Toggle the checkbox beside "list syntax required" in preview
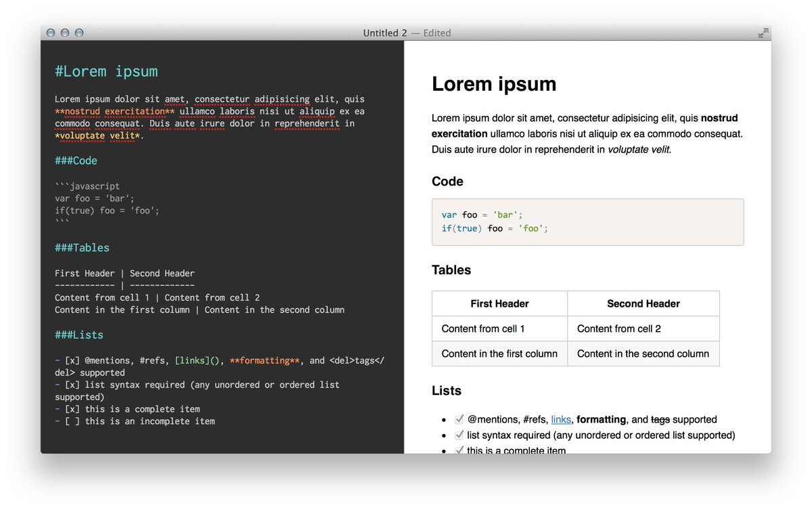 point(459,435)
